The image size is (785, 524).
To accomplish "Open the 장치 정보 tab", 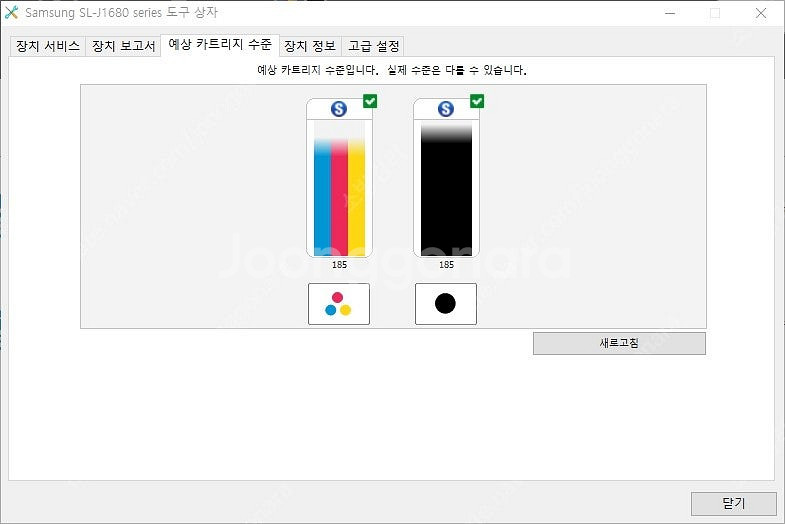I will [310, 46].
